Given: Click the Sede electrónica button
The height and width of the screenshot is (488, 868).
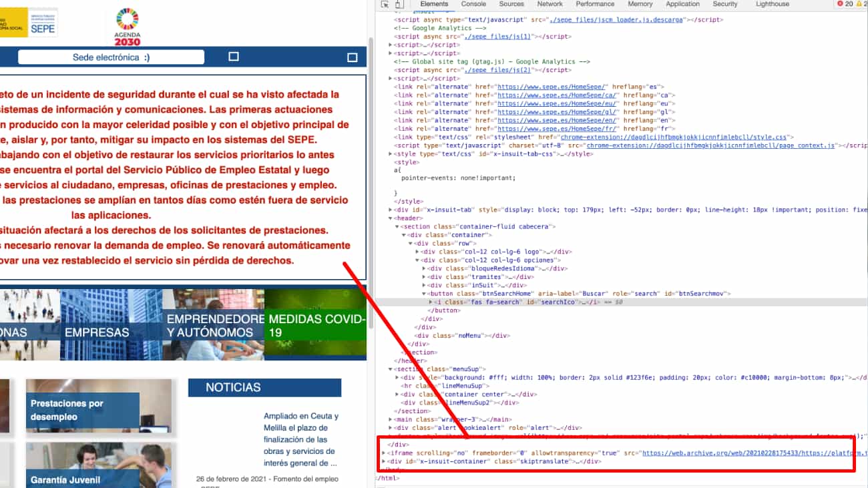Looking at the screenshot, I should point(111,57).
